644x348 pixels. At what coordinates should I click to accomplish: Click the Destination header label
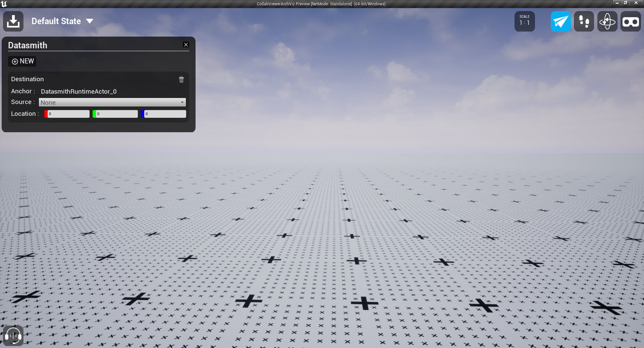click(28, 79)
